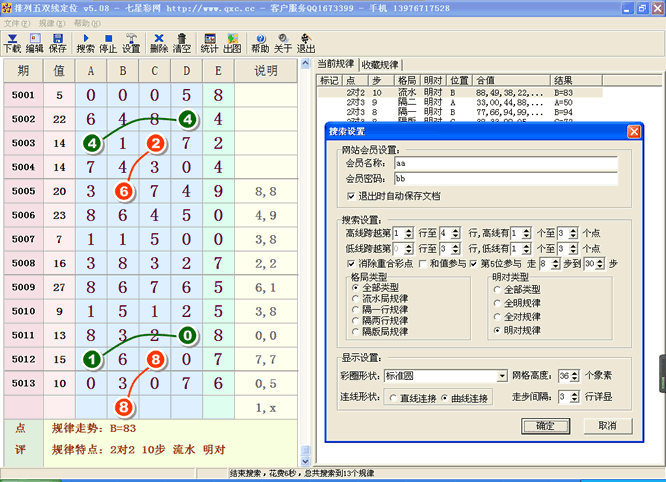Adjust 高线 行至 end row stepper
Viewport: 666px width, 482px height.
455,233
